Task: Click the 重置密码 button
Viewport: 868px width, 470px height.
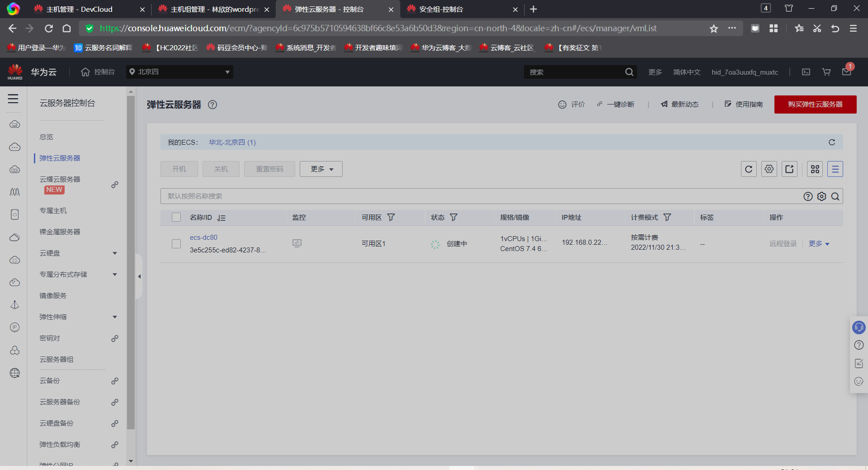Action: 269,169
